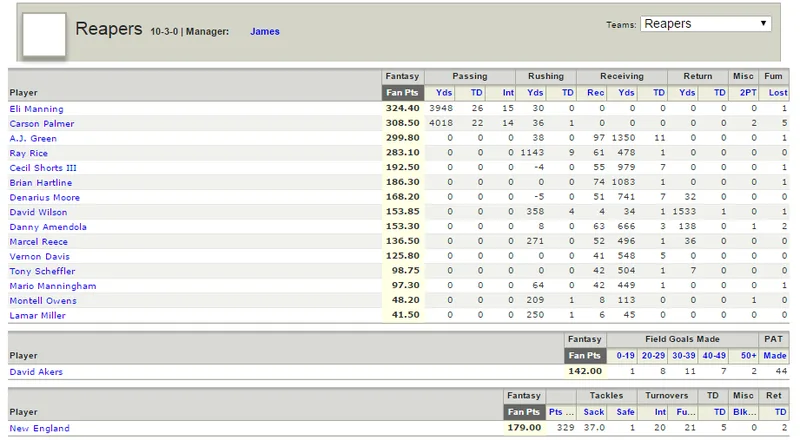Sort offense table by Fan Pts
Image resolution: width=800 pixels, height=440 pixels.
[x=402, y=93]
